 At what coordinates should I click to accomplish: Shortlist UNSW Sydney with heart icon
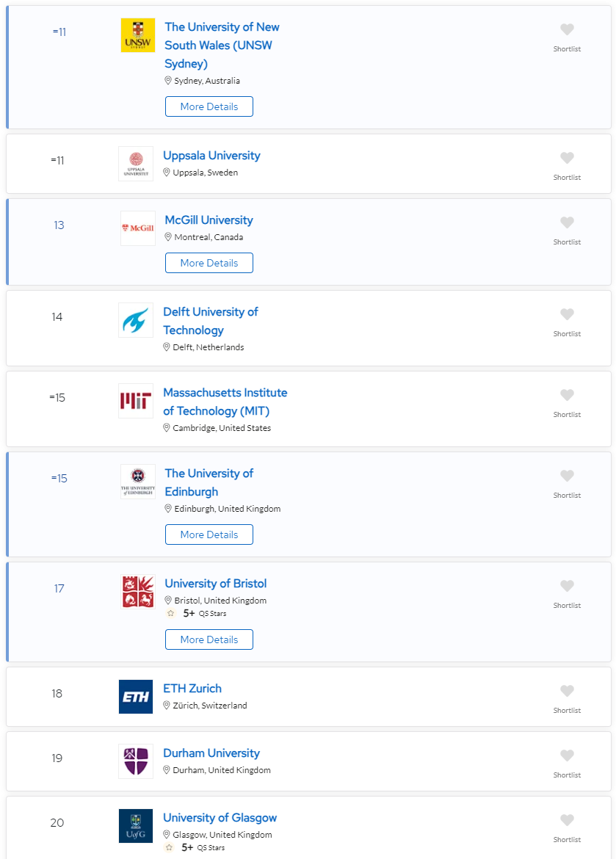[x=567, y=30]
